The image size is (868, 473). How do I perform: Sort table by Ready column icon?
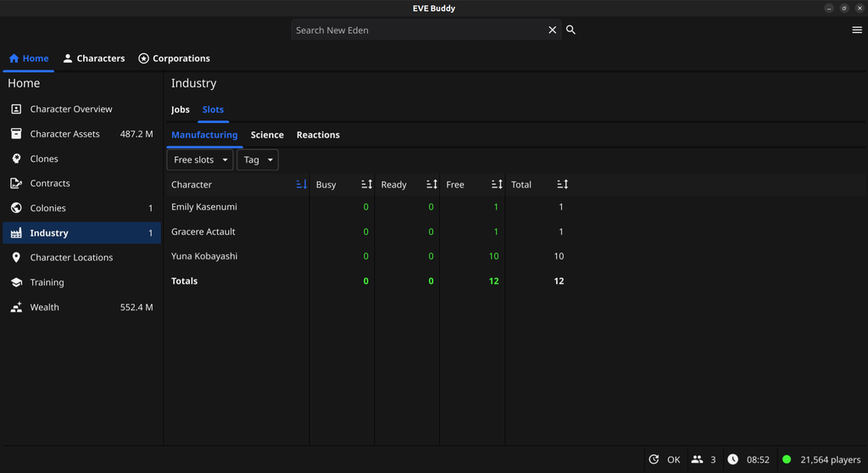click(431, 185)
